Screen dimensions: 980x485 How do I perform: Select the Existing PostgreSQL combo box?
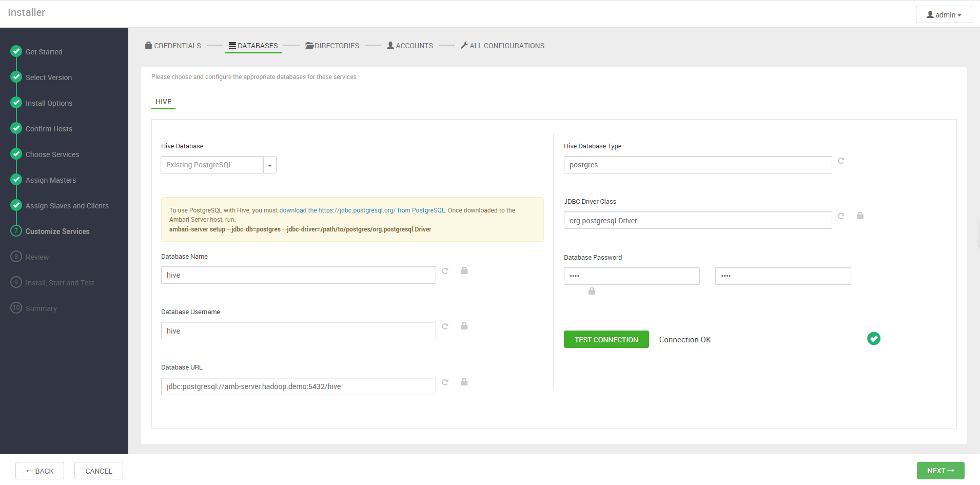tap(212, 165)
